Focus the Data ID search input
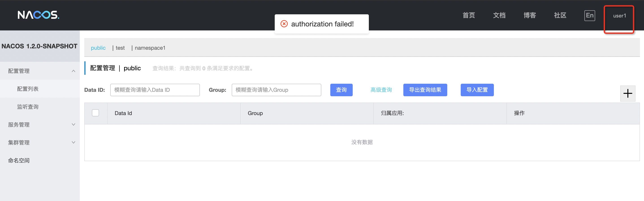 pos(155,90)
